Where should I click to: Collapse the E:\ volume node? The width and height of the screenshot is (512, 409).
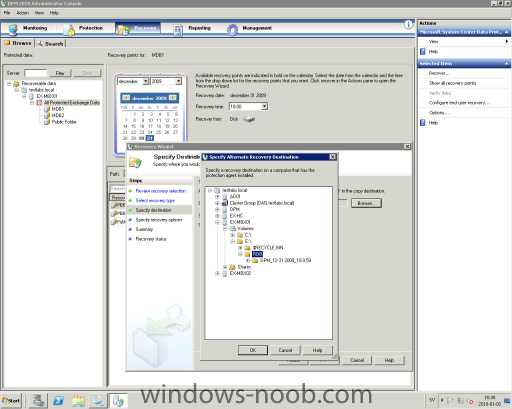coord(233,241)
